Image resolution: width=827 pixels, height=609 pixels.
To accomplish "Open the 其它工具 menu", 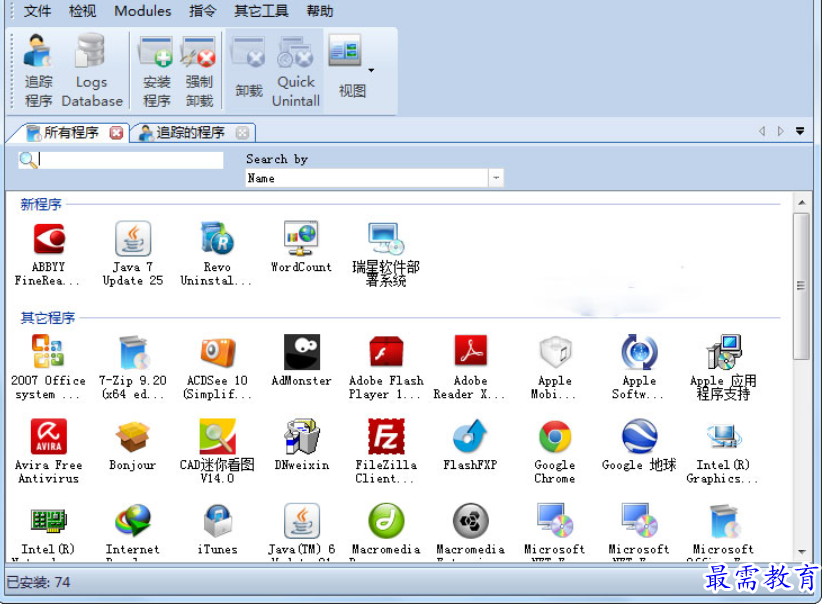I will (x=261, y=11).
